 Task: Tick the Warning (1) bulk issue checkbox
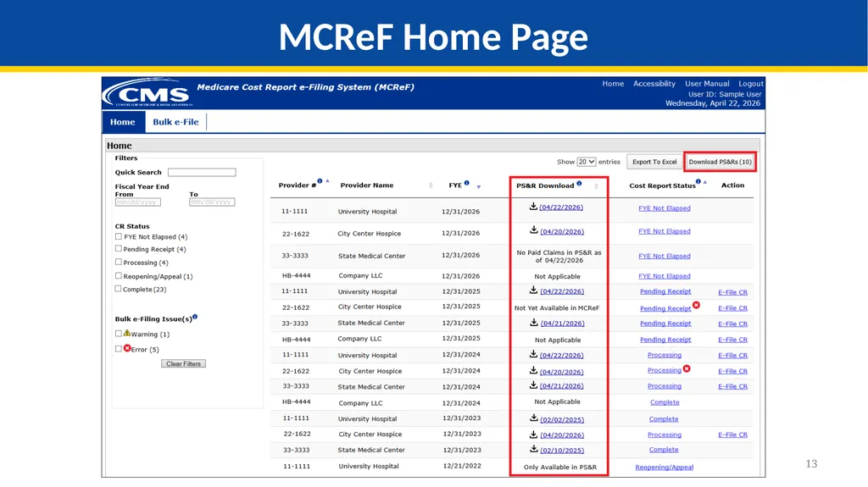tap(119, 334)
